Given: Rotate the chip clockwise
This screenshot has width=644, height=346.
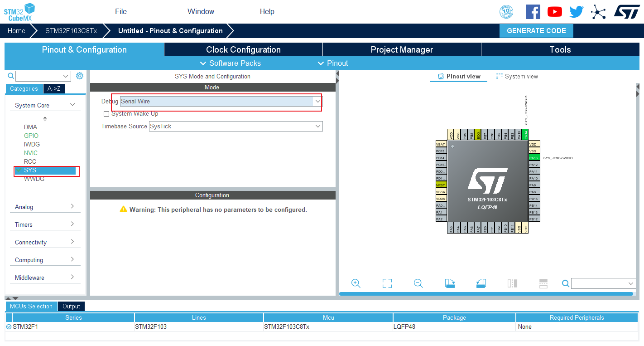Looking at the screenshot, I should click(450, 283).
